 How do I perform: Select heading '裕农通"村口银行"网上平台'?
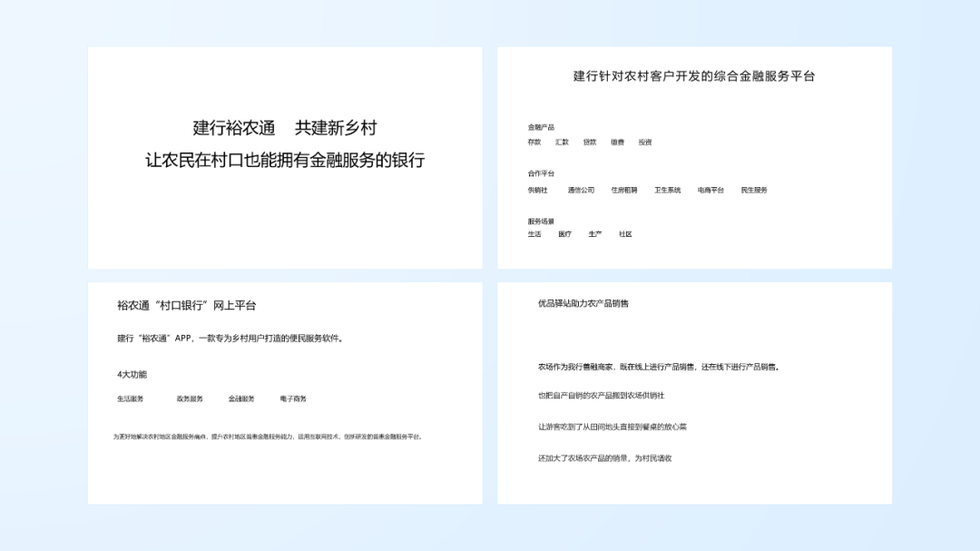[187, 305]
